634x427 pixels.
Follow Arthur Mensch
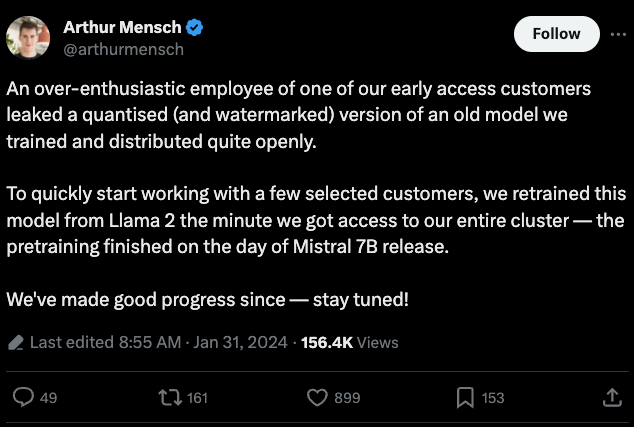tap(556, 34)
